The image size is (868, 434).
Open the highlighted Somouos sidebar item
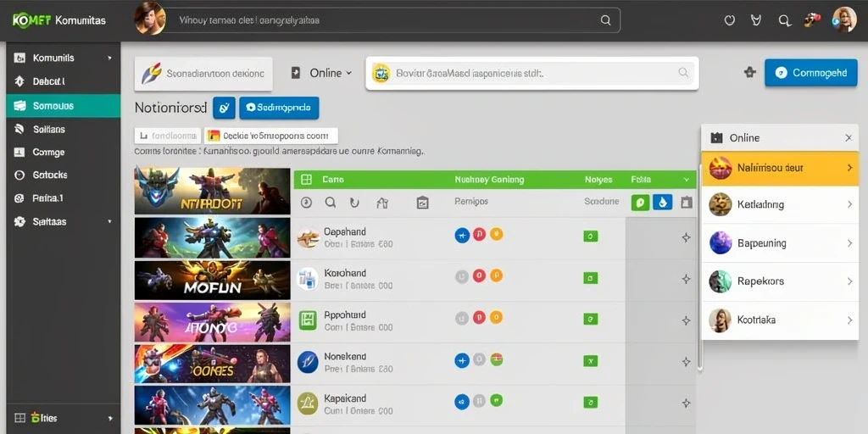pos(63,106)
